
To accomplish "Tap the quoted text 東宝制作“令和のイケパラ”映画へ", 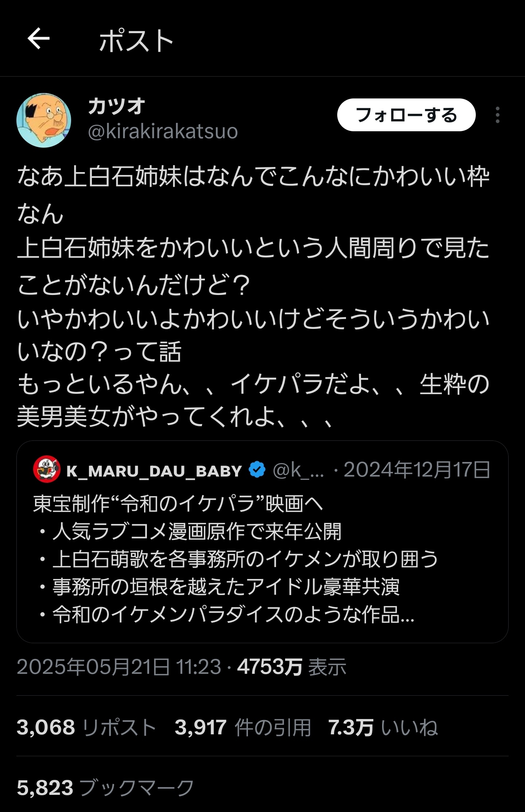I will click(178, 504).
